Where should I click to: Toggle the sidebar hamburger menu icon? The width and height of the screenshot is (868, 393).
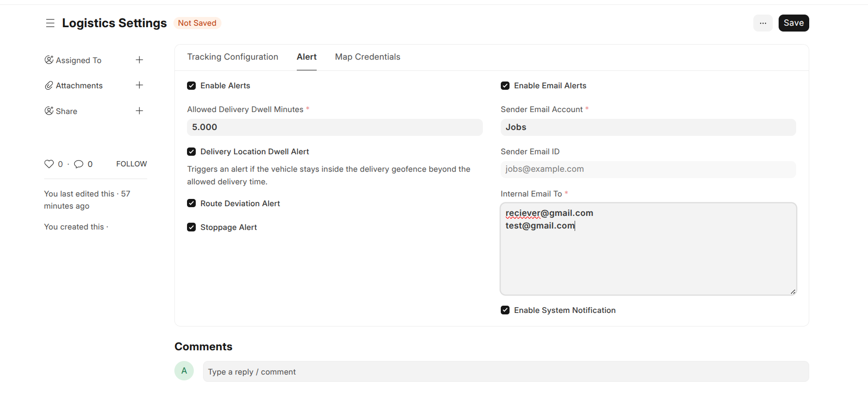coord(50,23)
